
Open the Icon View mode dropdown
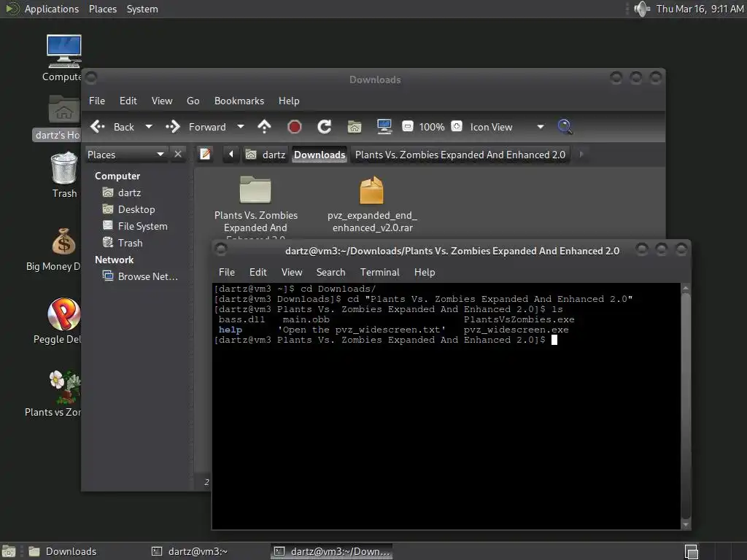(x=507, y=127)
